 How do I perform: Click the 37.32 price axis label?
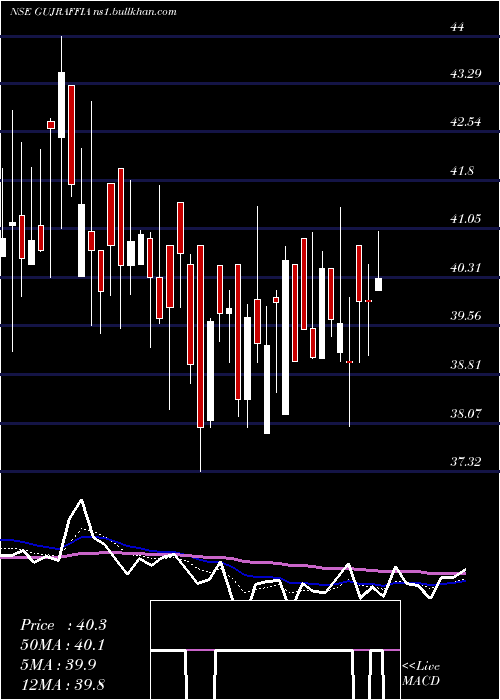click(x=466, y=462)
